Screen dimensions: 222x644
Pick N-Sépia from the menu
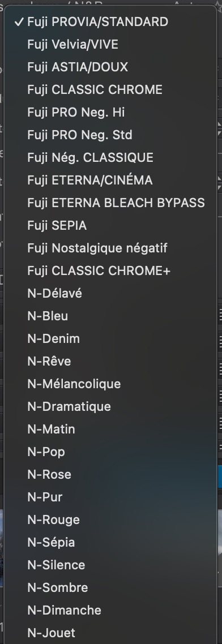point(110,542)
